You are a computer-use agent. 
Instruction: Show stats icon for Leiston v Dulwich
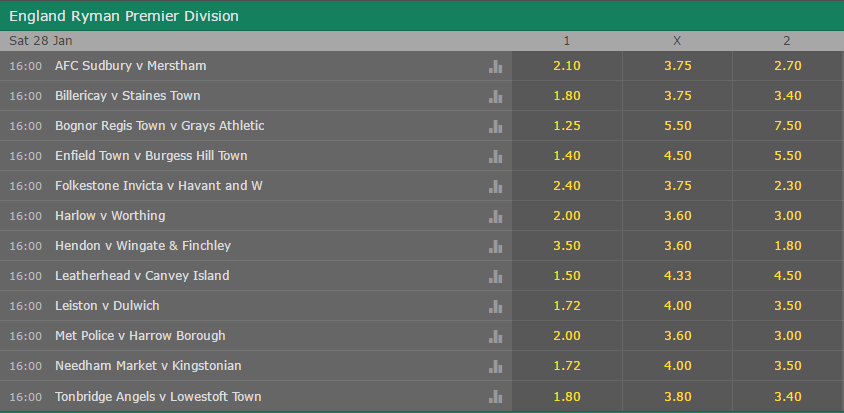tap(495, 306)
